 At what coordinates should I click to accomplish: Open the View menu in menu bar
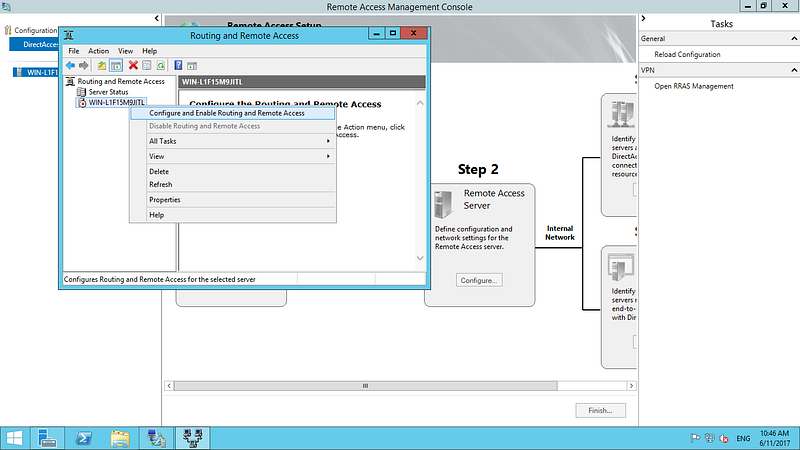(126, 51)
